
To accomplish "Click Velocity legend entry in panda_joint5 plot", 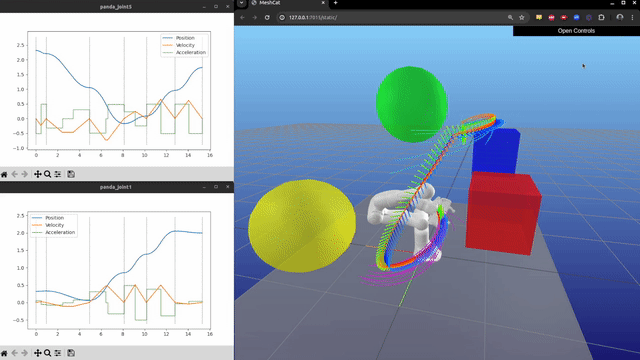I will 185,45.
